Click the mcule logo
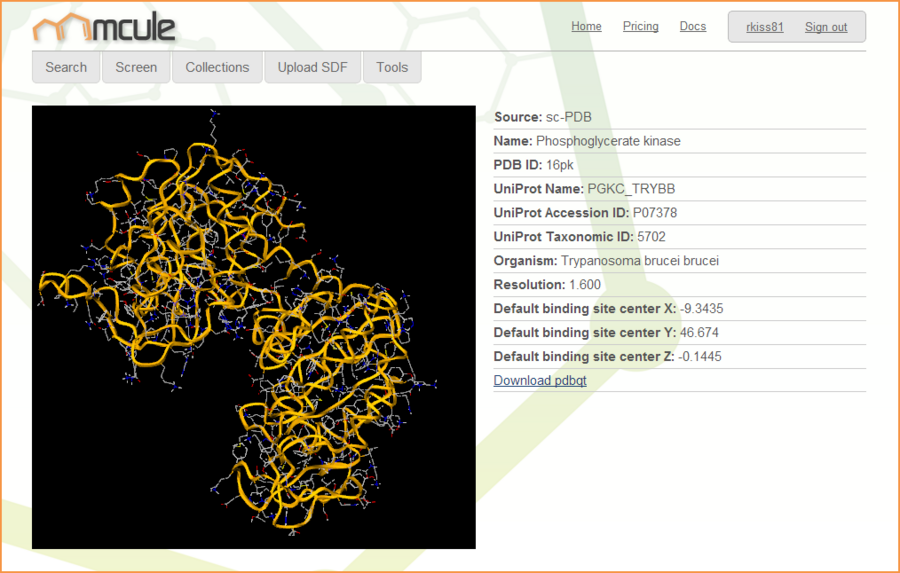Viewport: 900px width, 573px height. point(104,29)
